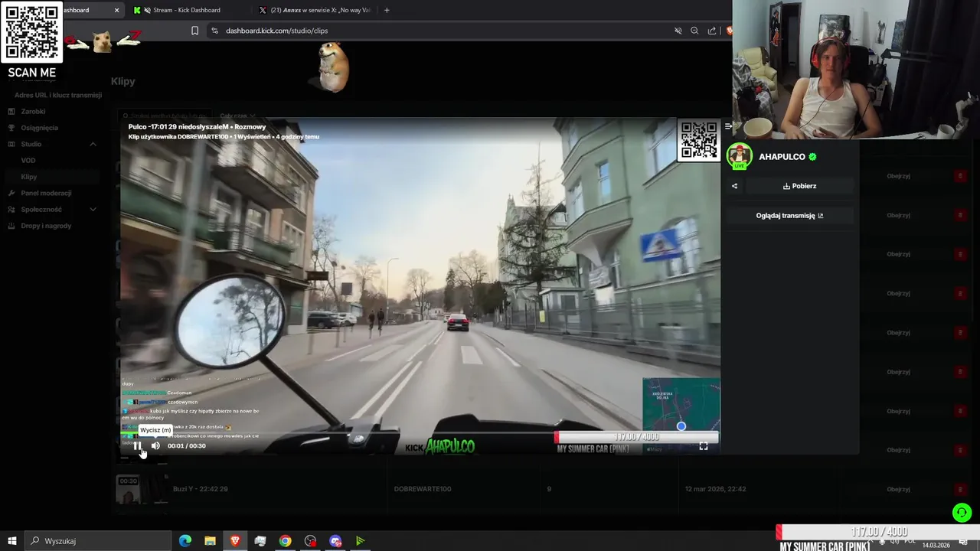980x551 pixels.
Task: Pause the playing clip
Action: point(137,446)
